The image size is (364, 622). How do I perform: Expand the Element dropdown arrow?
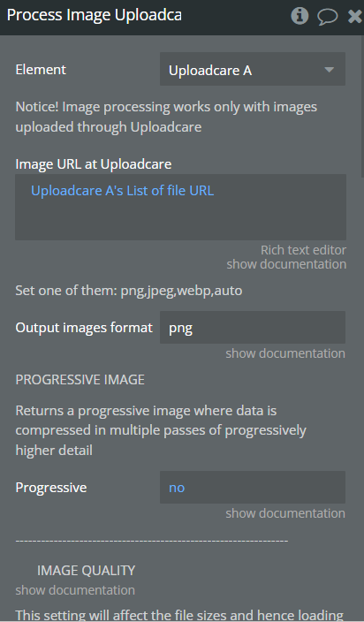point(329,70)
